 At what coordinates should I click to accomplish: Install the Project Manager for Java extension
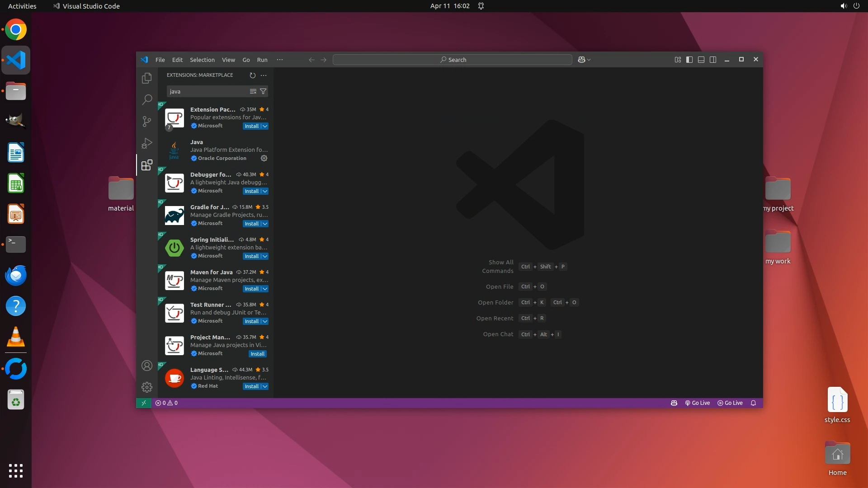(x=258, y=354)
